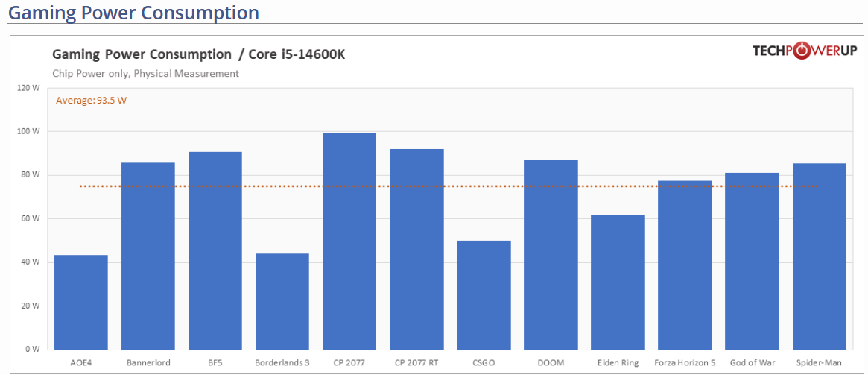This screenshot has width=868, height=375.
Task: Click the '0 W' axis label
Action: [34, 350]
